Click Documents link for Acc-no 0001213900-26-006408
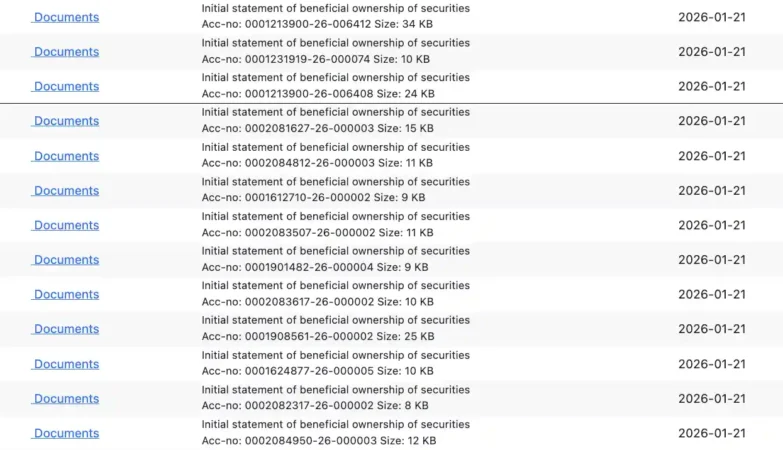Image resolution: width=783 pixels, height=450 pixels. (x=66, y=87)
